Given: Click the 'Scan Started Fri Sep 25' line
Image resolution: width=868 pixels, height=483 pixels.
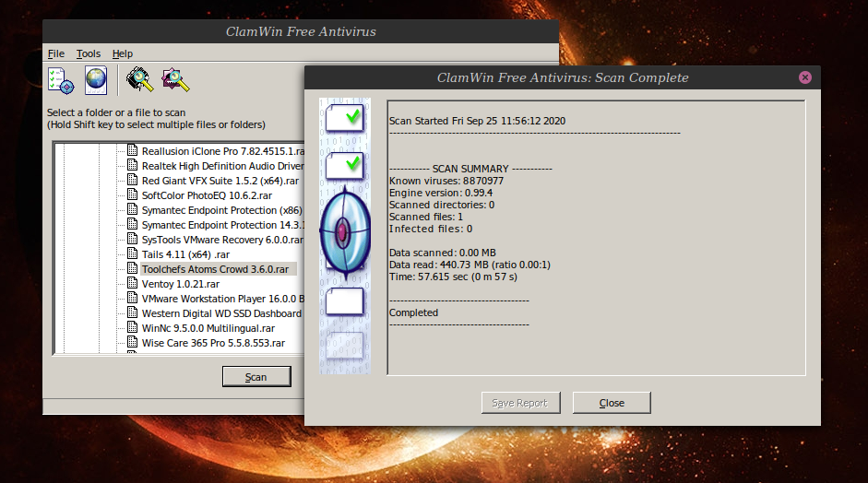Looking at the screenshot, I should tap(477, 121).
